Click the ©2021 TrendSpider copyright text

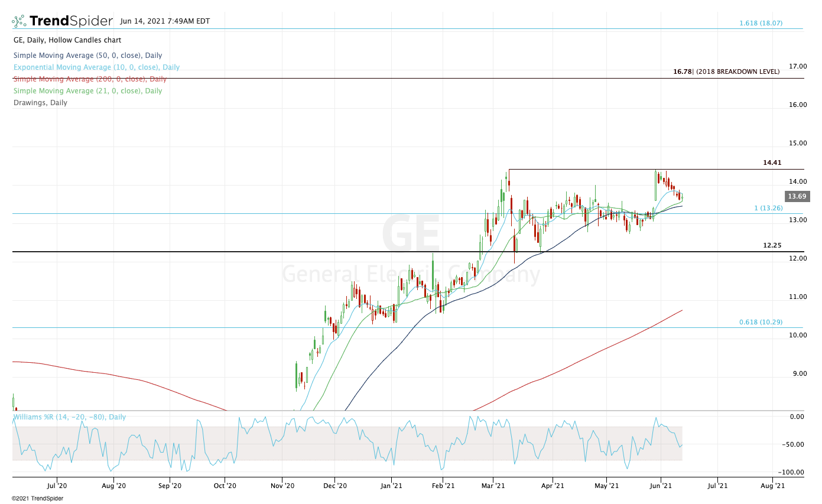pyautogui.click(x=37, y=499)
